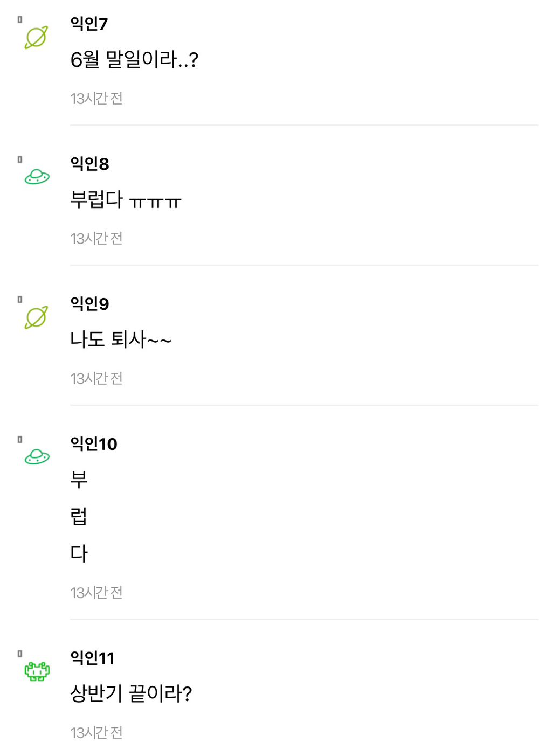Click small marker icon beside 익인11's avatar

coord(20,654)
